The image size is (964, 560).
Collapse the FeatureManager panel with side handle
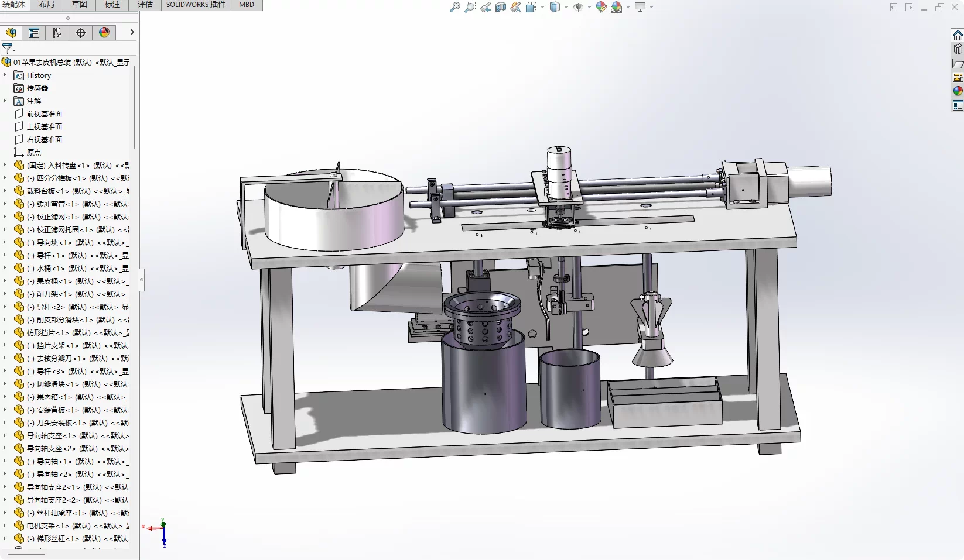(x=142, y=280)
